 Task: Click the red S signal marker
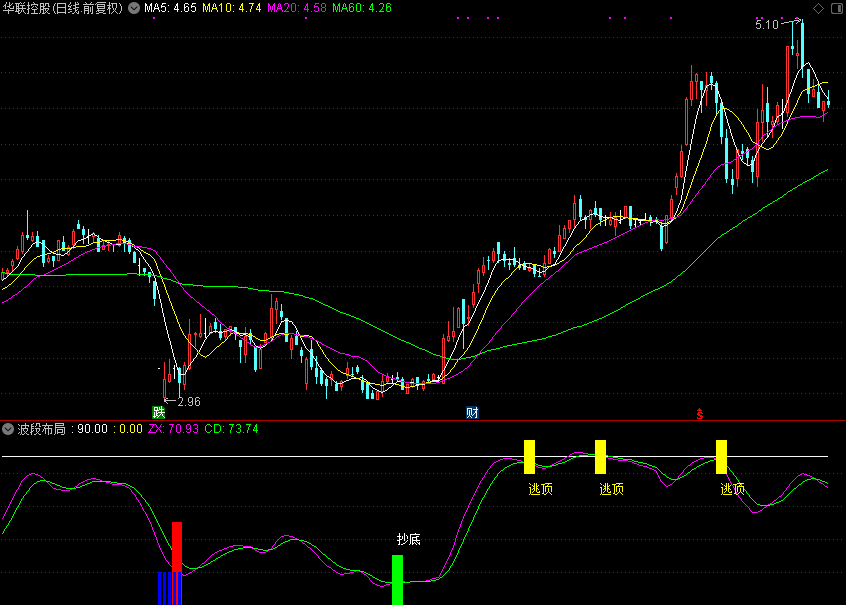coord(700,414)
